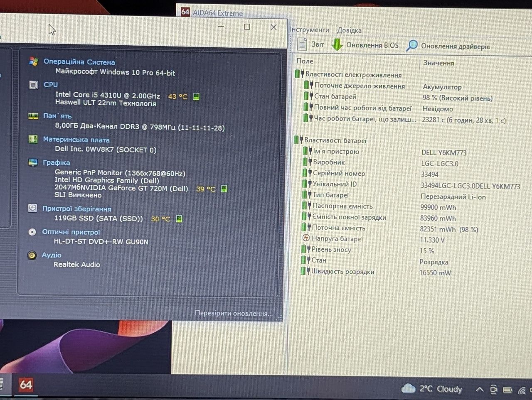The image size is (532, 400).
Task: Click the Поле column header
Action: pos(305,61)
